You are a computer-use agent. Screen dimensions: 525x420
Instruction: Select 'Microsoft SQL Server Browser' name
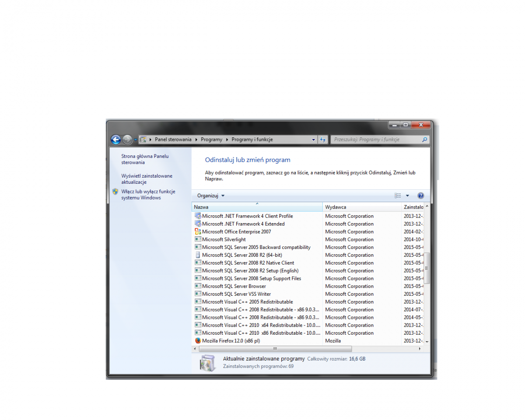click(234, 287)
